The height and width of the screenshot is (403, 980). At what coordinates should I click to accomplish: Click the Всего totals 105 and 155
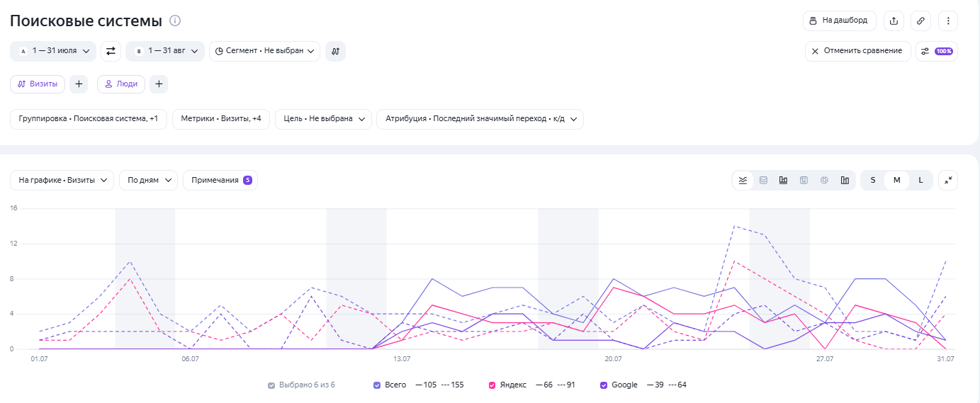pyautogui.click(x=439, y=385)
